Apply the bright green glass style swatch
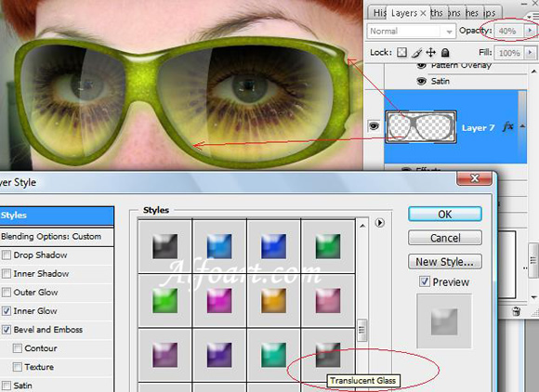This screenshot has height=392, width=539. pos(165,301)
